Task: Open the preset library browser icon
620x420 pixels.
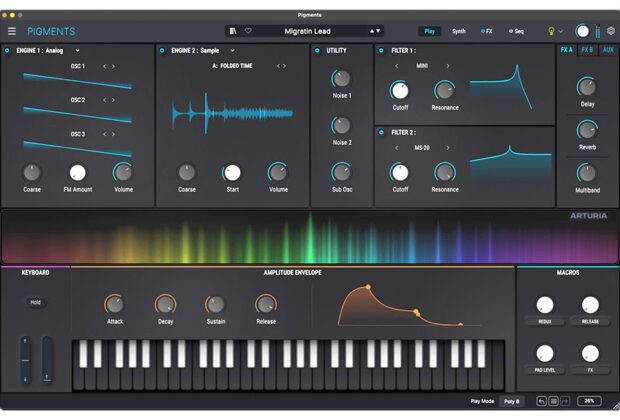Action: [x=233, y=31]
